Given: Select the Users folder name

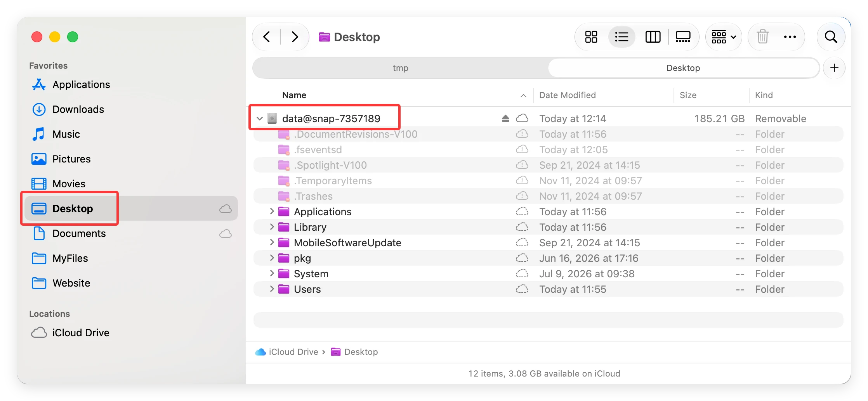Looking at the screenshot, I should (307, 289).
